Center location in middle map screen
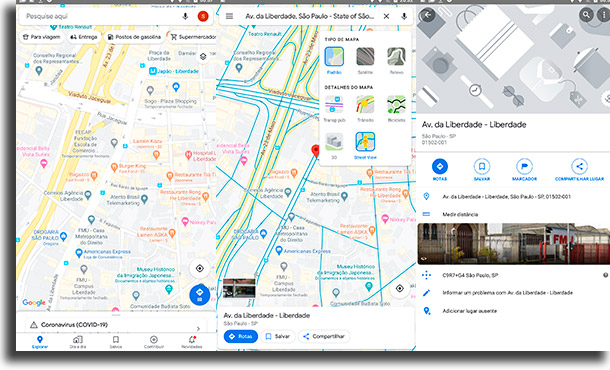This screenshot has width=610, height=370. coord(400,288)
